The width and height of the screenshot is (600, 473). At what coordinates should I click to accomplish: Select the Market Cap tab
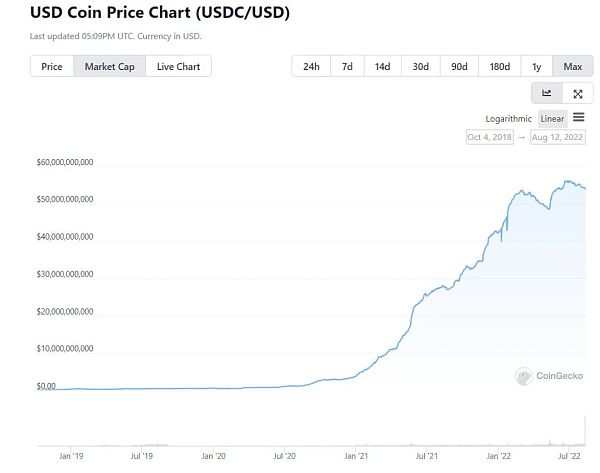[x=109, y=67]
